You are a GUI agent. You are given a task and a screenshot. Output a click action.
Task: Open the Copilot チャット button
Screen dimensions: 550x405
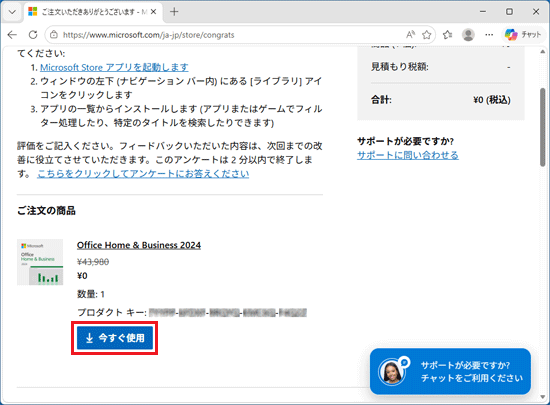[523, 34]
